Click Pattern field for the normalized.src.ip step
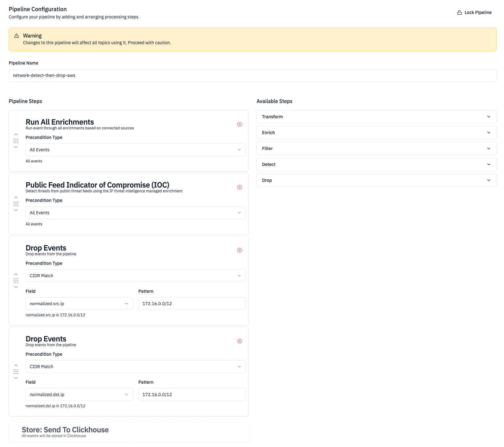Image resolution: width=504 pixels, height=447 pixels. click(x=192, y=304)
